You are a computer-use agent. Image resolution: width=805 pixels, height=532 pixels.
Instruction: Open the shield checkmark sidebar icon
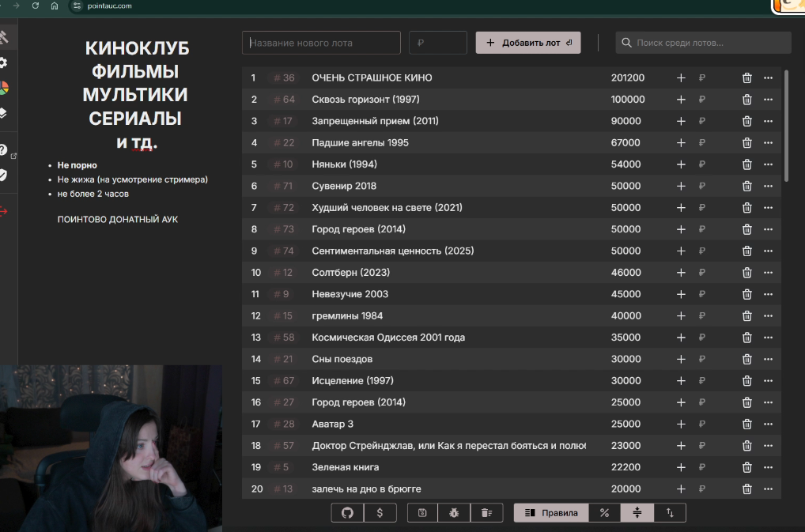(x=3, y=175)
